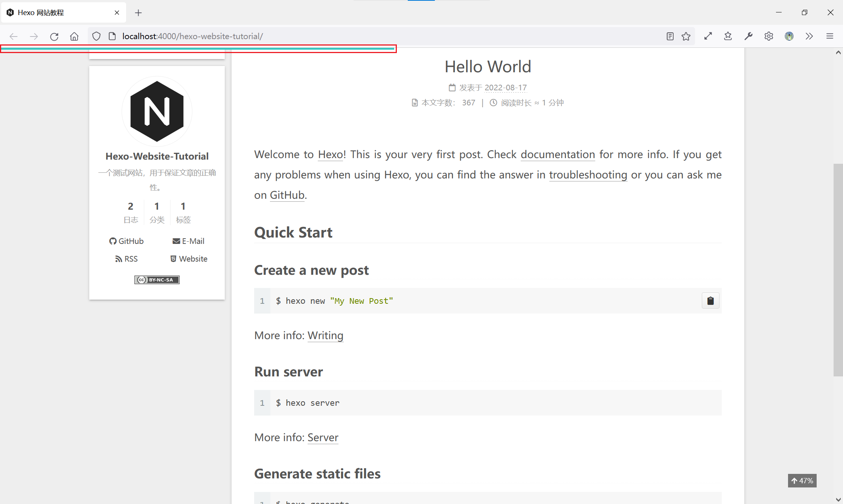Click the copy code clipboard button
This screenshot has height=504, width=843.
point(710,301)
